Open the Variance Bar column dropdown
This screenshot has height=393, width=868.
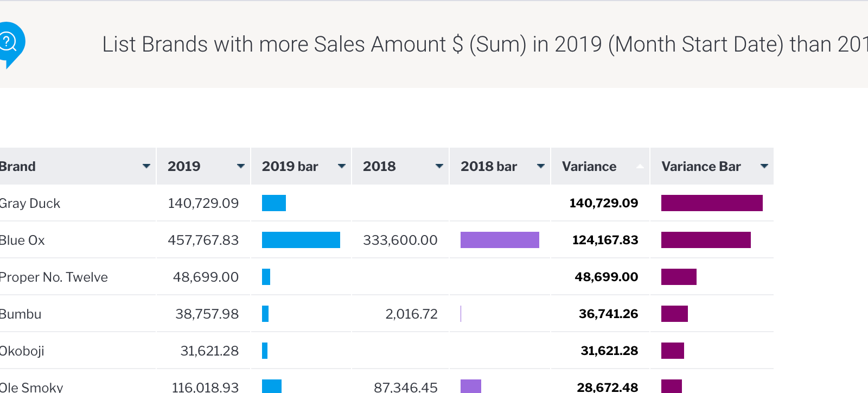click(x=764, y=166)
